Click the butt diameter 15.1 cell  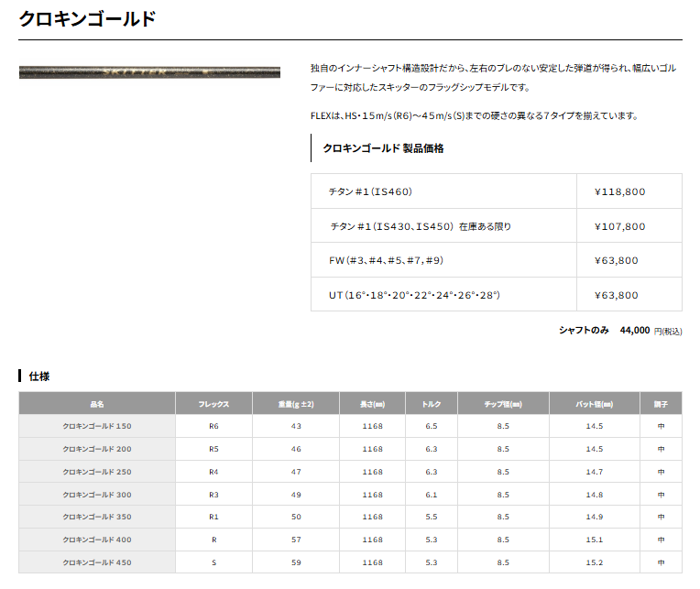coord(595,540)
